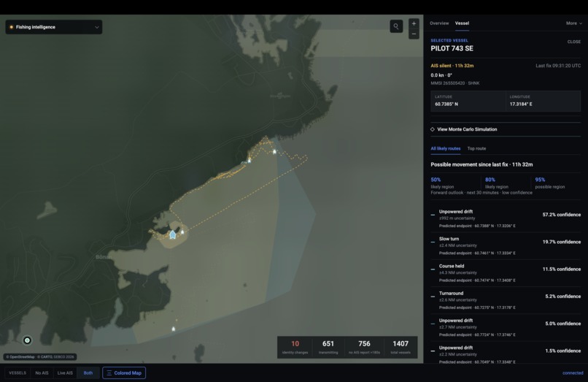
Task: Zoom in with the plus button
Action: [x=414, y=23]
